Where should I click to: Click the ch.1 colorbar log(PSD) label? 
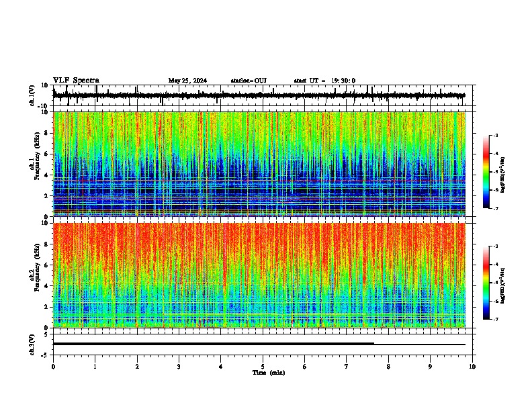pyautogui.click(x=502, y=175)
